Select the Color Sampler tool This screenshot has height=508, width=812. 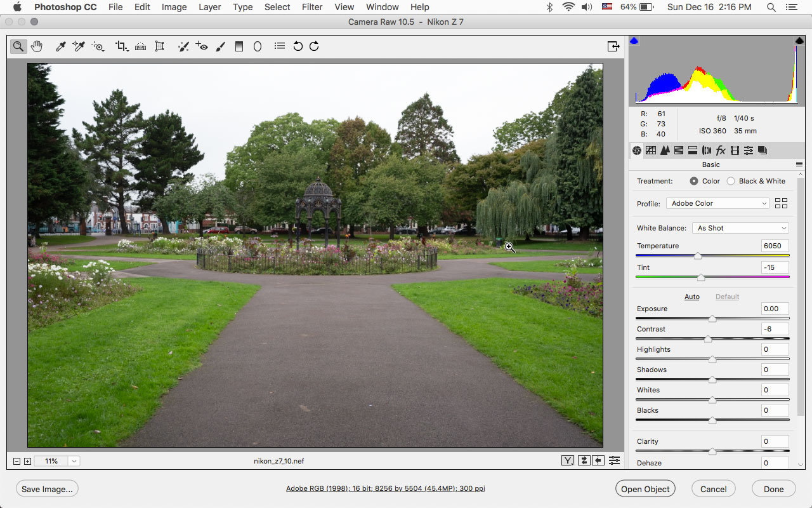click(79, 46)
